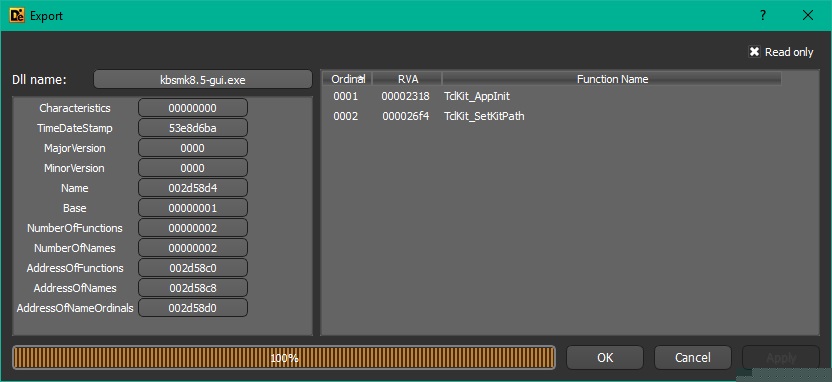Click the Dll name field kbsmk8.5-gui.exe
This screenshot has width=832, height=382.
coord(203,80)
